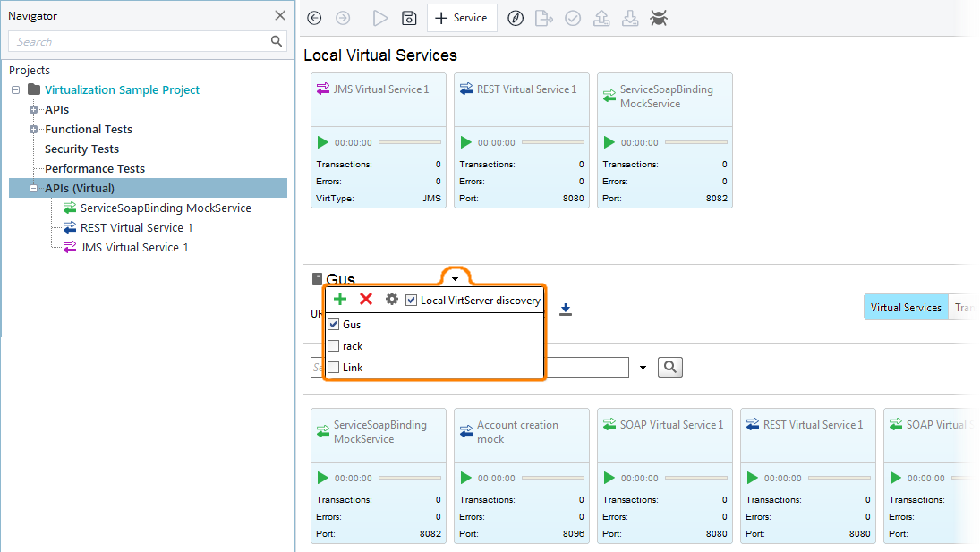Start the search with the magnifier icon
The width and height of the screenshot is (980, 552).
point(669,367)
